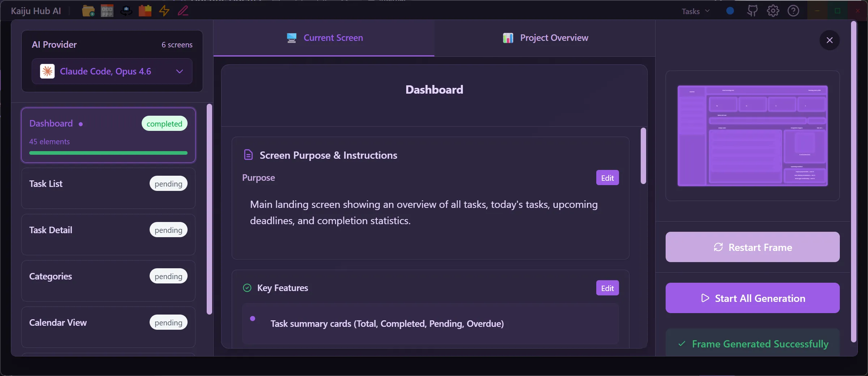Click the play icon in Start All Generation
This screenshot has height=376, width=868.
pyautogui.click(x=705, y=298)
